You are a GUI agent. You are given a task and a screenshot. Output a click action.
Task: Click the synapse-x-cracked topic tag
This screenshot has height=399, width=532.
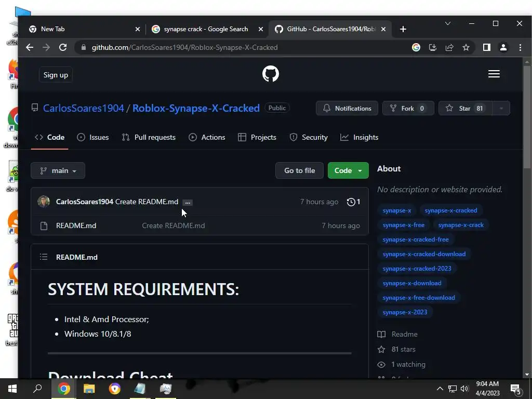click(x=451, y=210)
